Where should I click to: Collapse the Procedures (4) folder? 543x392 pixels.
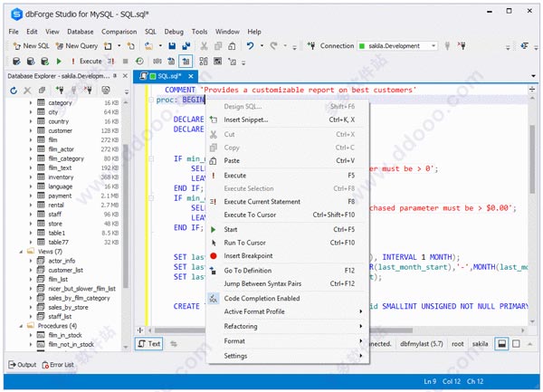21,326
